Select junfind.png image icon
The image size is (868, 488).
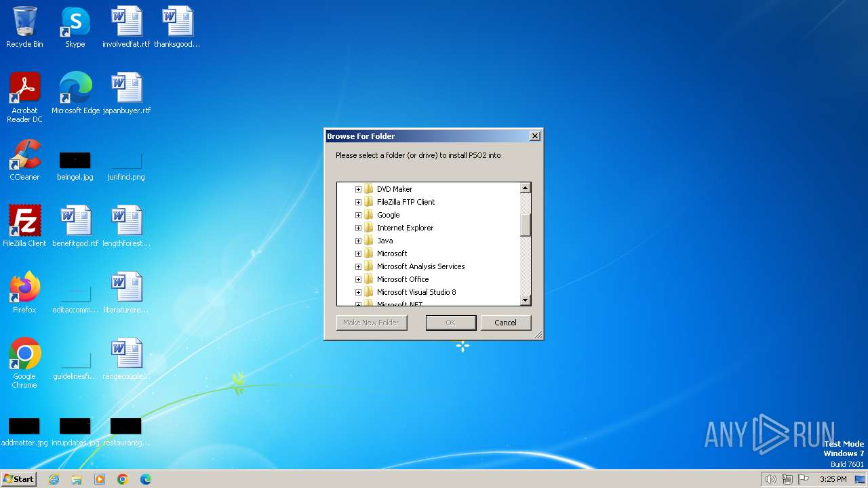126,166
